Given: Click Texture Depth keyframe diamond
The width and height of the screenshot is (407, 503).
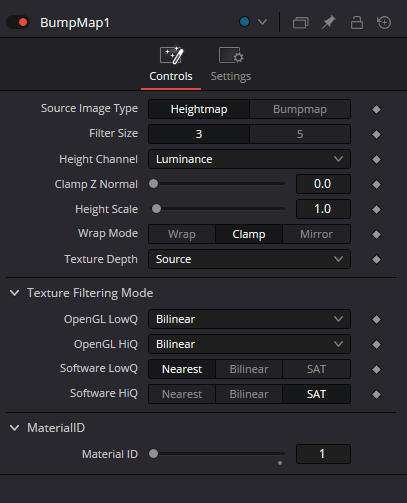Looking at the screenshot, I should pyautogui.click(x=376, y=259).
